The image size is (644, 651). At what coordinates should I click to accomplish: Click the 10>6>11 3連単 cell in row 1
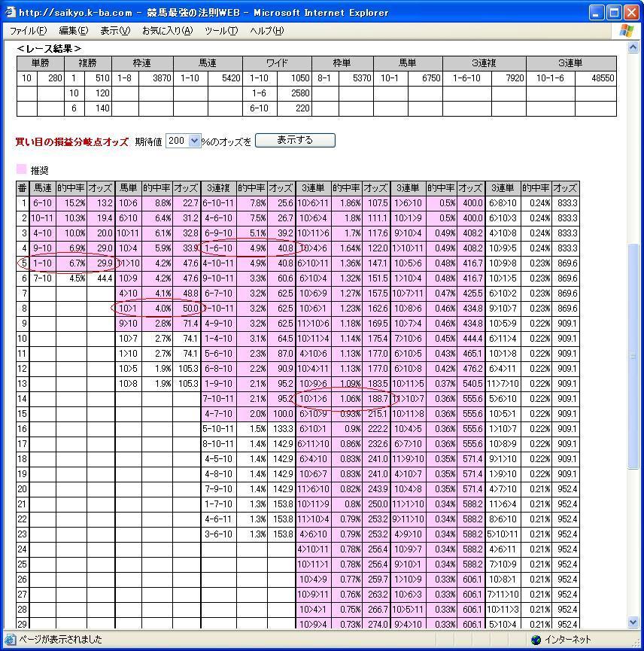coord(313,203)
